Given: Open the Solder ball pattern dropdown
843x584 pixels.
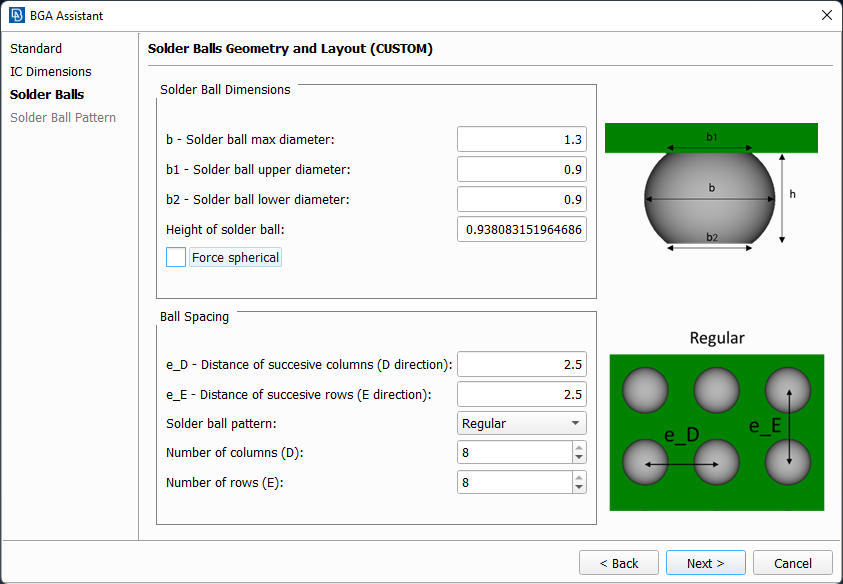Looking at the screenshot, I should click(x=521, y=423).
